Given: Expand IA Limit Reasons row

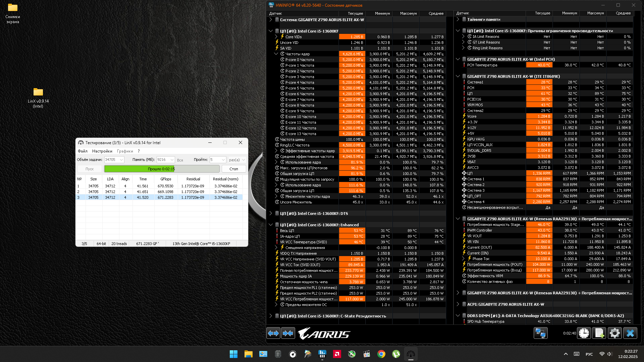Looking at the screenshot, I should pos(463,37).
